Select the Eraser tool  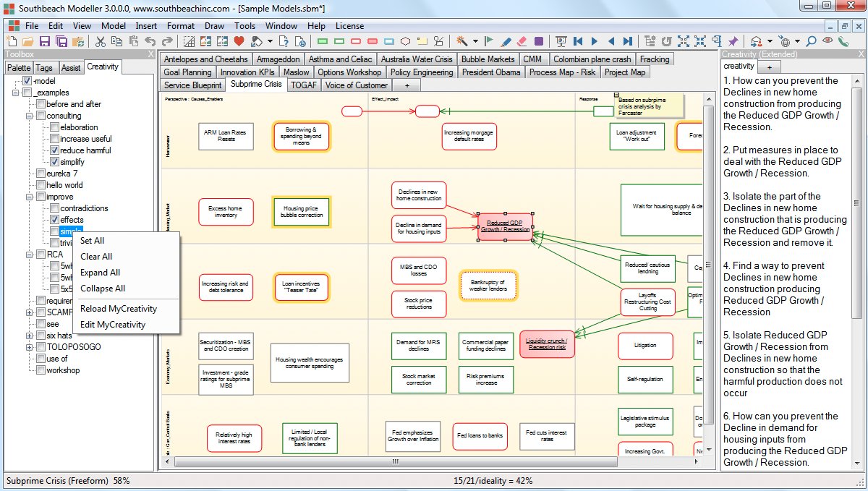coord(522,40)
